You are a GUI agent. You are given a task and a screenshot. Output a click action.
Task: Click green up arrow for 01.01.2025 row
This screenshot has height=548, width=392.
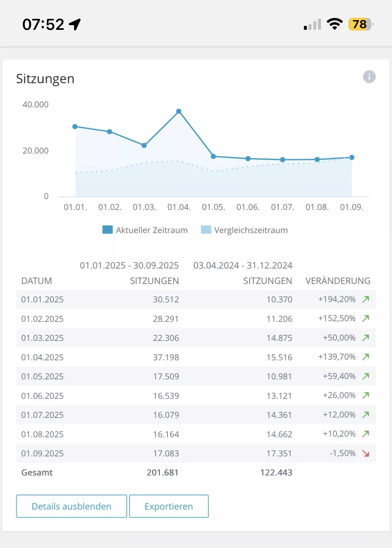click(366, 299)
